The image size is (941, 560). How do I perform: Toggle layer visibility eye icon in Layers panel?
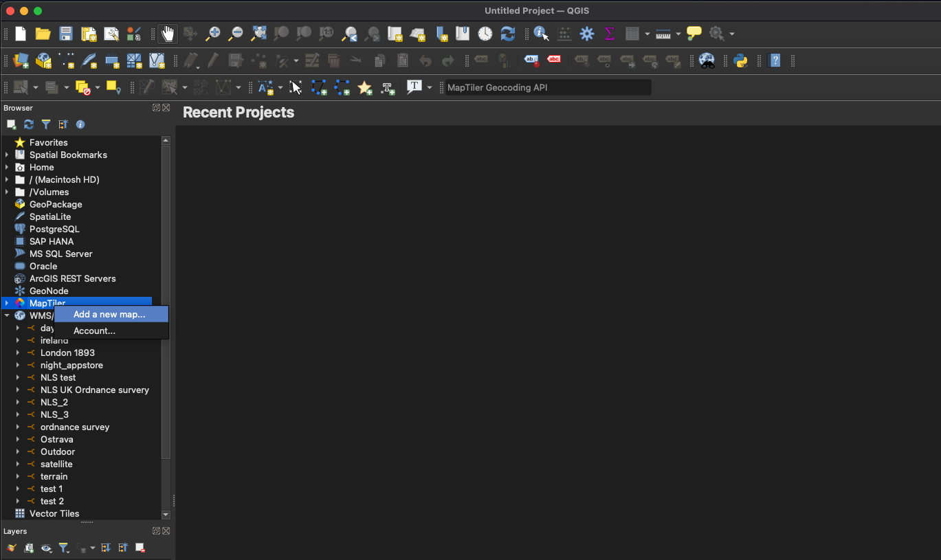pyautogui.click(x=46, y=548)
